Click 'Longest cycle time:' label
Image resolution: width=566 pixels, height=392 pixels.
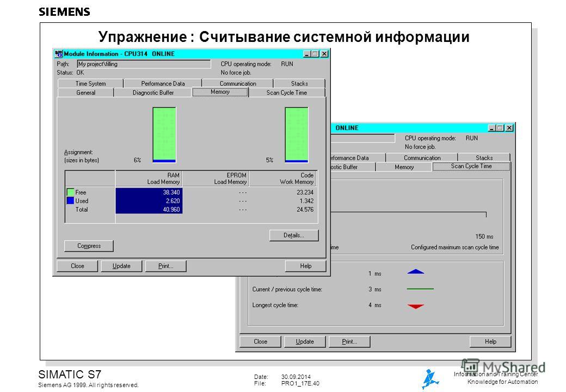275,305
